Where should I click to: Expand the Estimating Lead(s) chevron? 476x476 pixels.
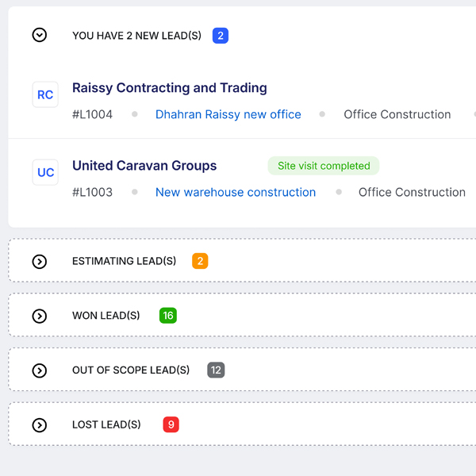pos(40,262)
